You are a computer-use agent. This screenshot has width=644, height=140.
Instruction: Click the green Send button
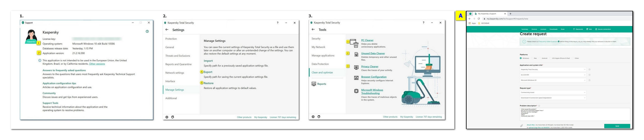[x=617, y=126]
